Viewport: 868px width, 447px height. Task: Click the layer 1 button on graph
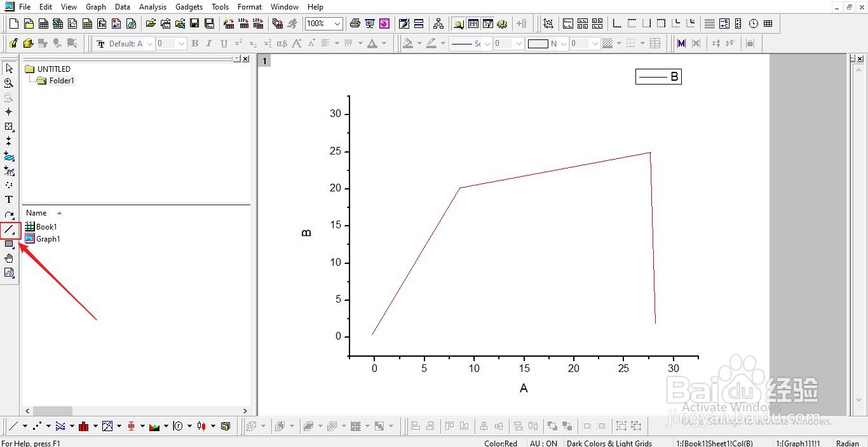click(264, 61)
